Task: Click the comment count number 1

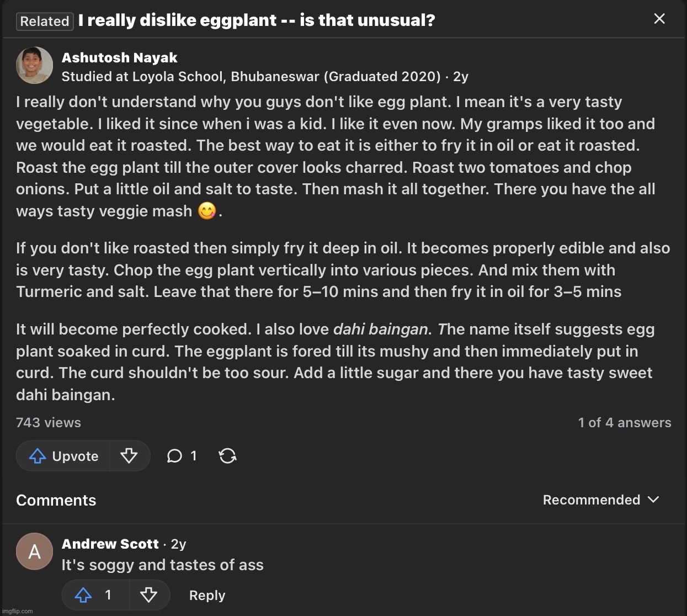Action: [x=193, y=456]
